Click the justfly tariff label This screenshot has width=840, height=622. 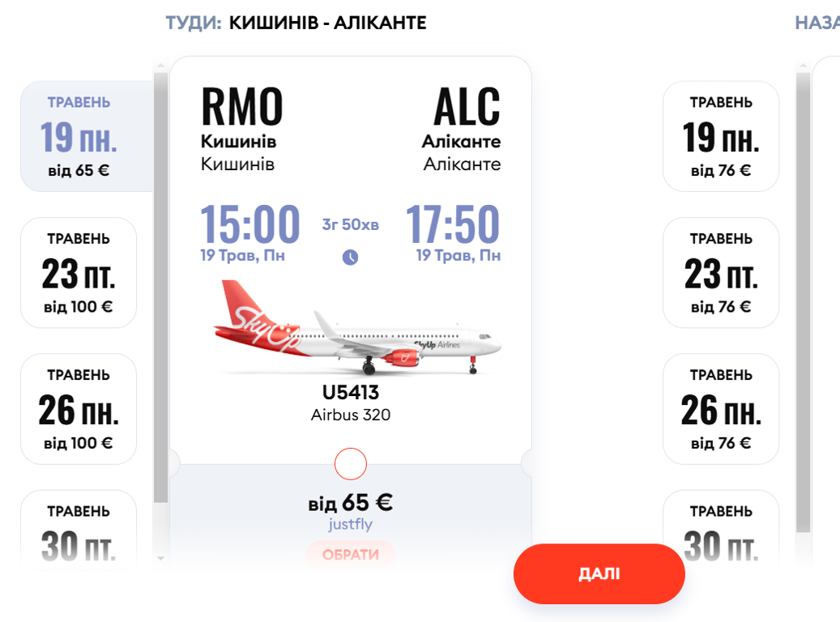351,524
